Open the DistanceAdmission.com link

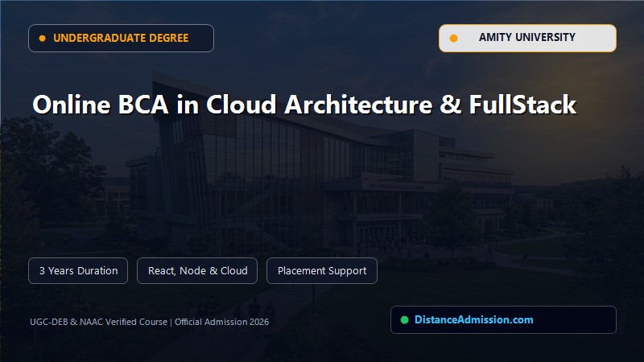[474, 319]
